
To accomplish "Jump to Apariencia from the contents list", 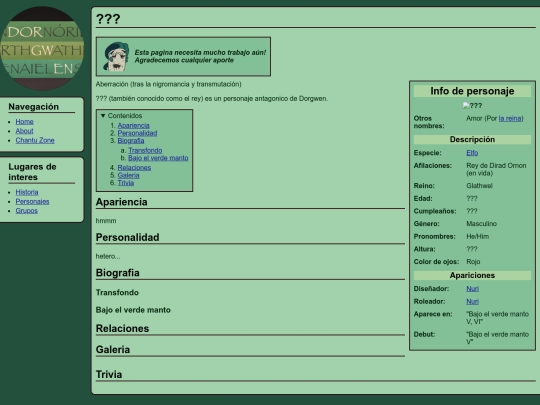I will 134,125.
